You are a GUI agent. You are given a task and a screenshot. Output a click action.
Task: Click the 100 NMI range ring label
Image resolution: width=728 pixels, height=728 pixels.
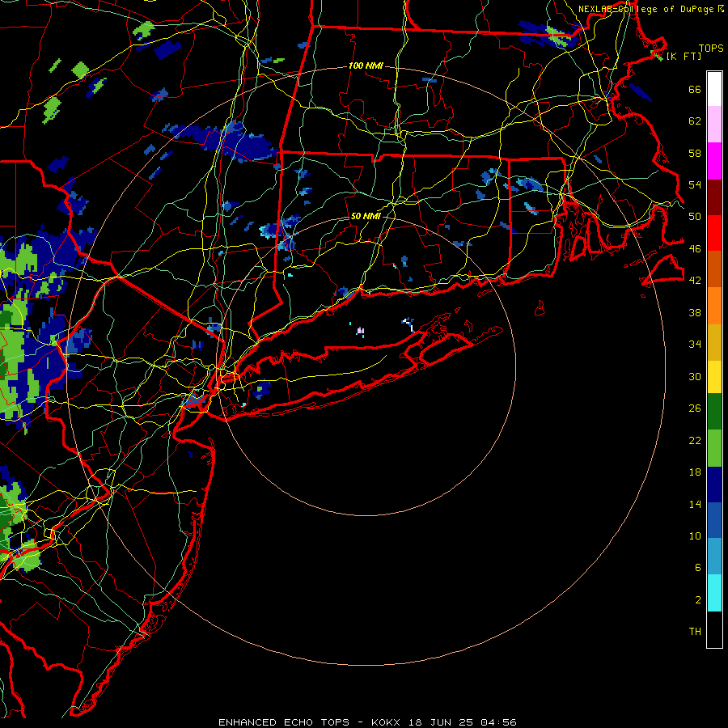pyautogui.click(x=366, y=66)
